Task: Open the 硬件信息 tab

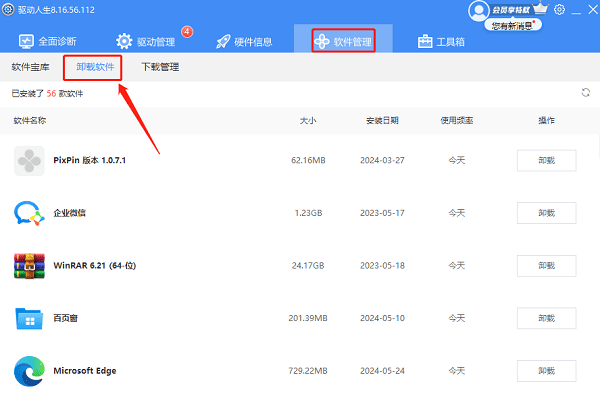Action: (x=244, y=41)
